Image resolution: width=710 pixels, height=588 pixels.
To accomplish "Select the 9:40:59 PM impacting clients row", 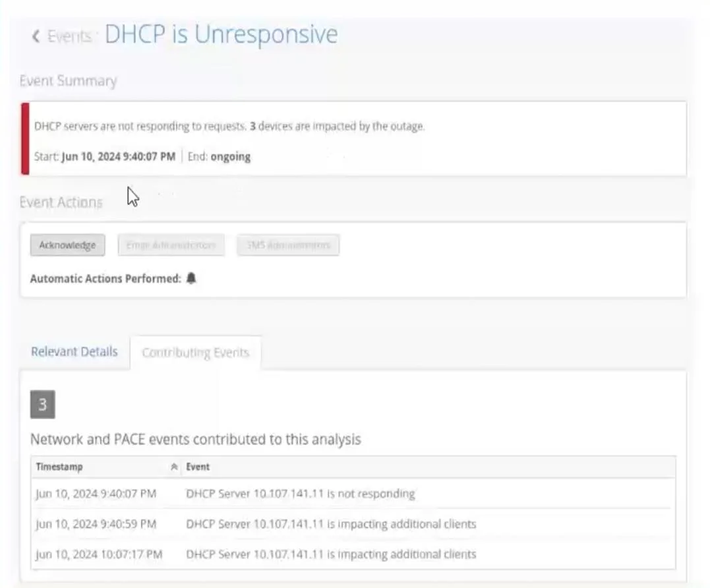I will click(353, 523).
